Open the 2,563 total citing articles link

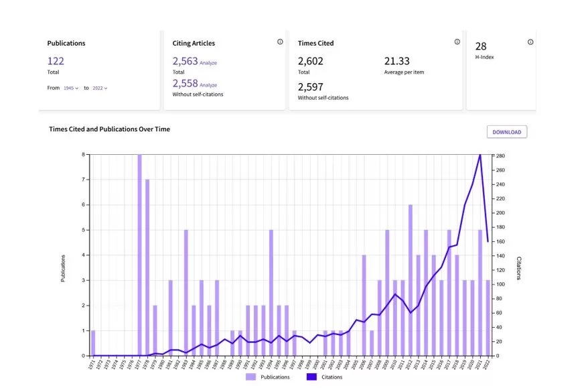point(185,61)
